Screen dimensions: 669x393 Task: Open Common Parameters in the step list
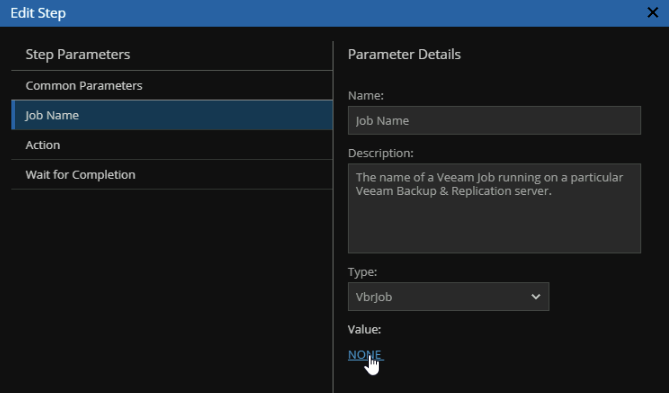click(172, 85)
